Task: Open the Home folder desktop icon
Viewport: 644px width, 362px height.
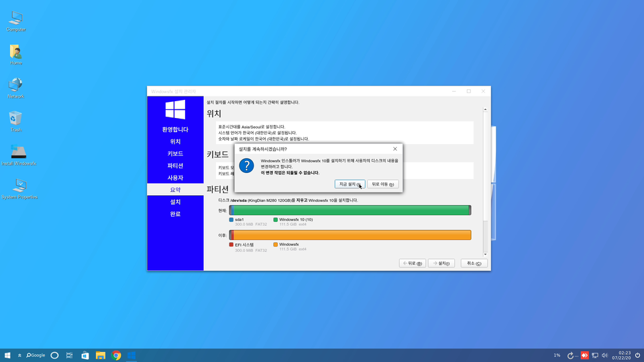Action: click(15, 54)
